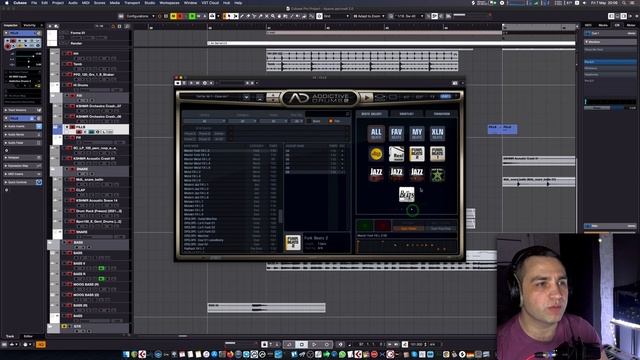
Task: Pick the yellow round MIDI pack icon
Action: coord(376,154)
